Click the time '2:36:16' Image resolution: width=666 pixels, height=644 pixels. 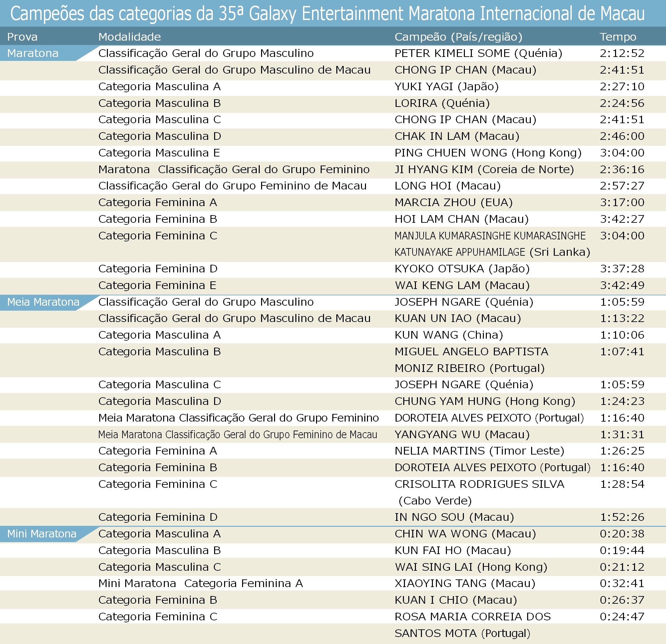pos(622,169)
